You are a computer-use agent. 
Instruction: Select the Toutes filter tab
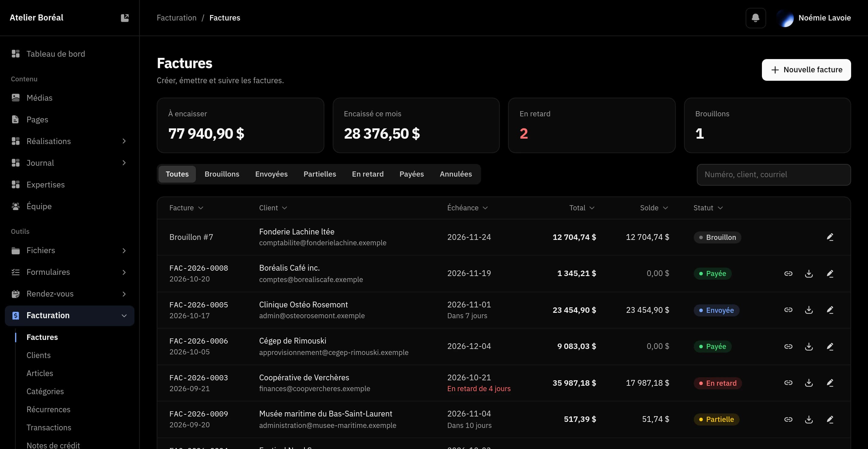point(177,174)
